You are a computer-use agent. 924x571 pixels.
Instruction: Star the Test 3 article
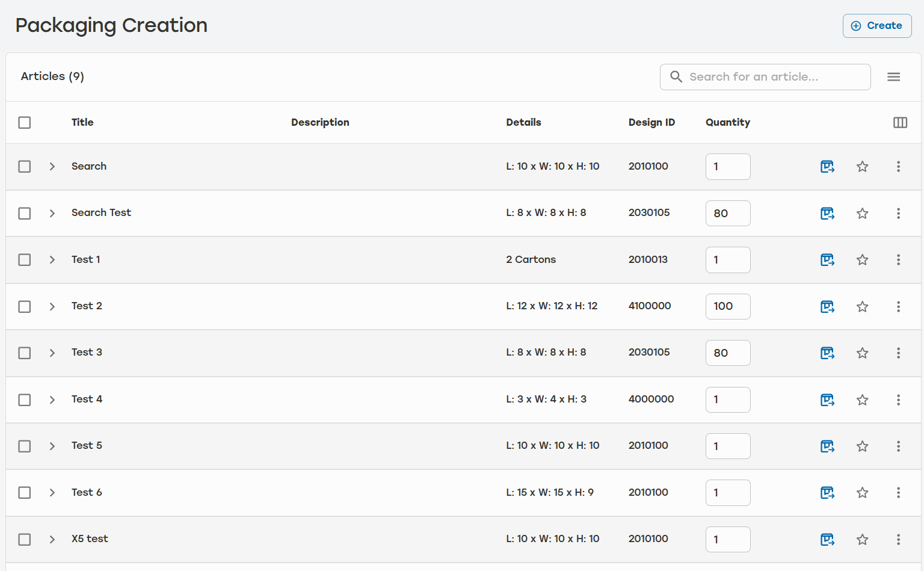click(863, 353)
